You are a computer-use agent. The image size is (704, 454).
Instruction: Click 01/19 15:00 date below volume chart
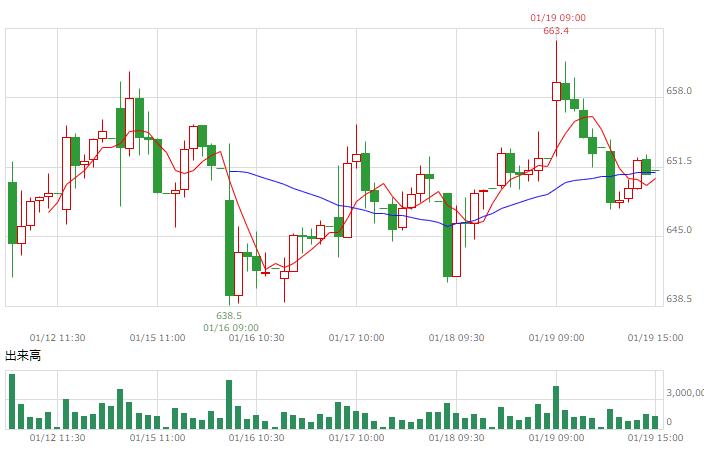point(656,437)
